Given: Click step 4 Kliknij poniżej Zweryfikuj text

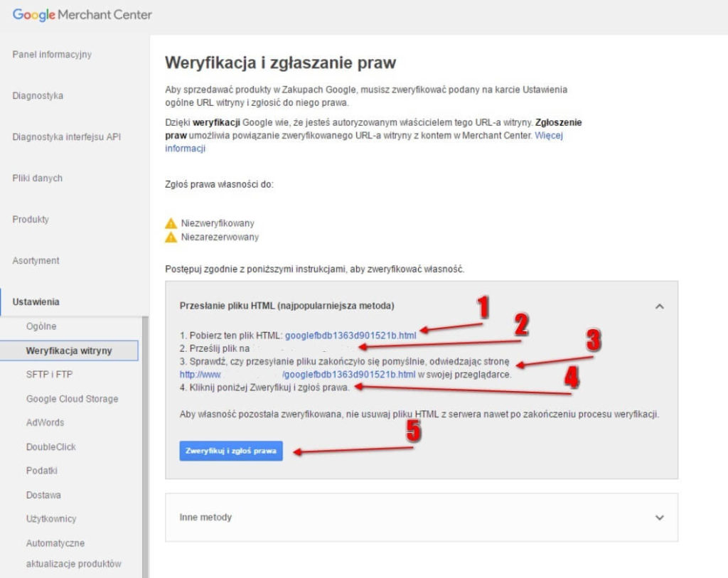Looking at the screenshot, I should (x=264, y=387).
